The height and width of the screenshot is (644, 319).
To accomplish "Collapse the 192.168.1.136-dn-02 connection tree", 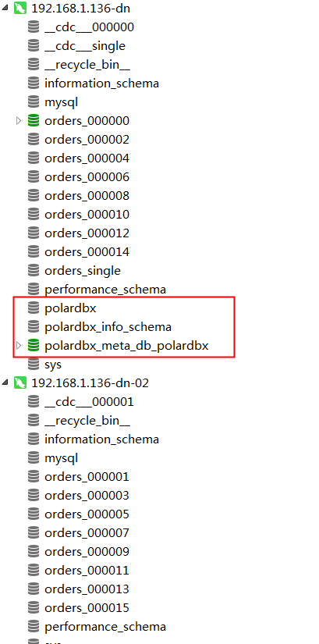I will 5,382.
